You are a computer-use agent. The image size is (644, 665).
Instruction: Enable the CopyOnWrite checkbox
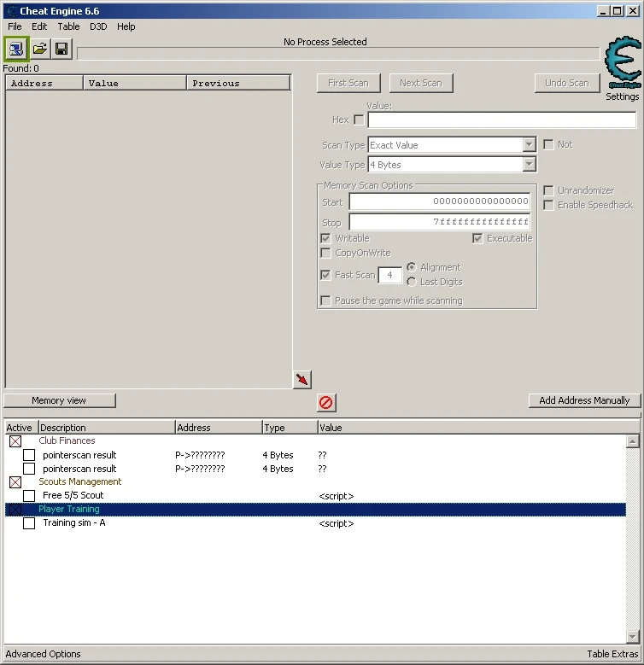click(325, 254)
